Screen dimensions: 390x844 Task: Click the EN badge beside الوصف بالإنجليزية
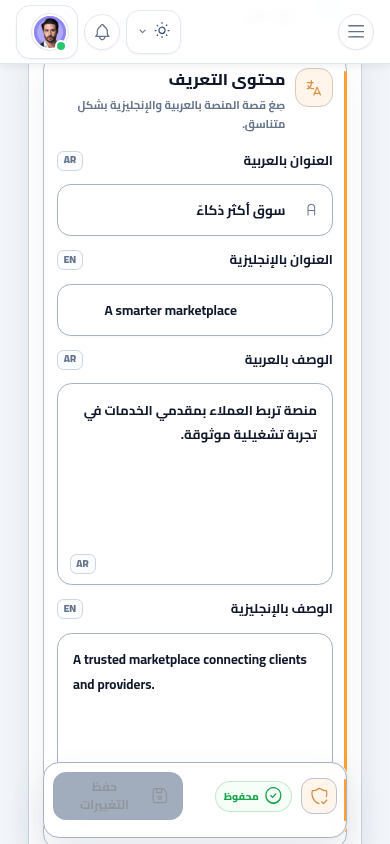tap(70, 609)
